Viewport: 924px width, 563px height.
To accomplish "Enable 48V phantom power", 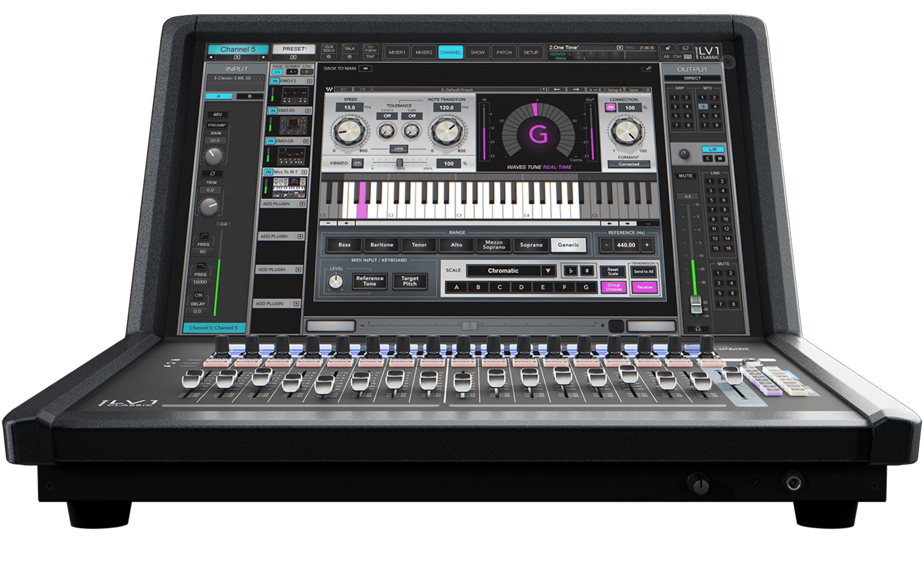I will (x=217, y=114).
